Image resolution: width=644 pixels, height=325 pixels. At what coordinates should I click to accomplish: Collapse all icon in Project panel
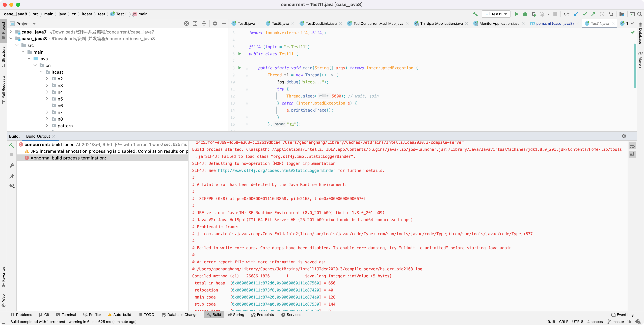pos(204,23)
